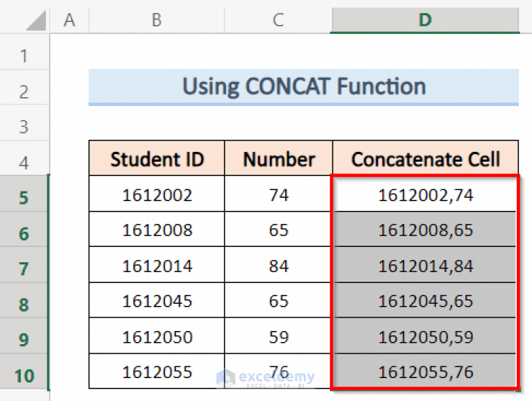This screenshot has height=401, width=532.
Task: Select cell with Student ID 1612045
Action: click(157, 300)
